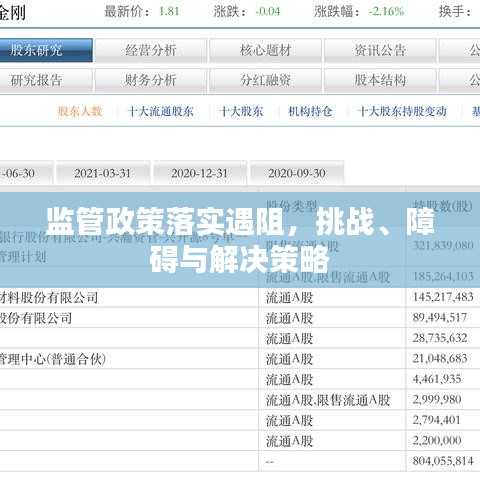Screen dimensions: 480x480
Task: Open the 研究报告 tab
Action: (x=46, y=80)
